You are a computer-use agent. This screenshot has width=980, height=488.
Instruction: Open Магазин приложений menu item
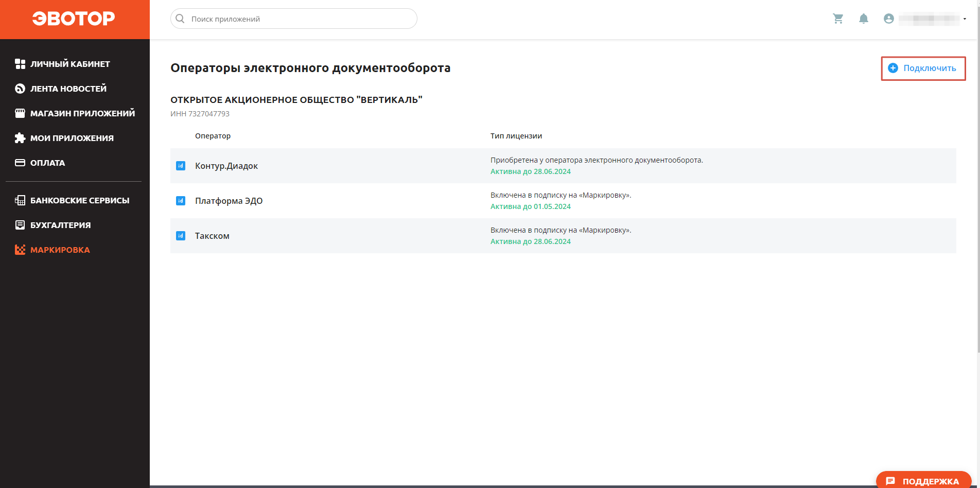pos(82,113)
